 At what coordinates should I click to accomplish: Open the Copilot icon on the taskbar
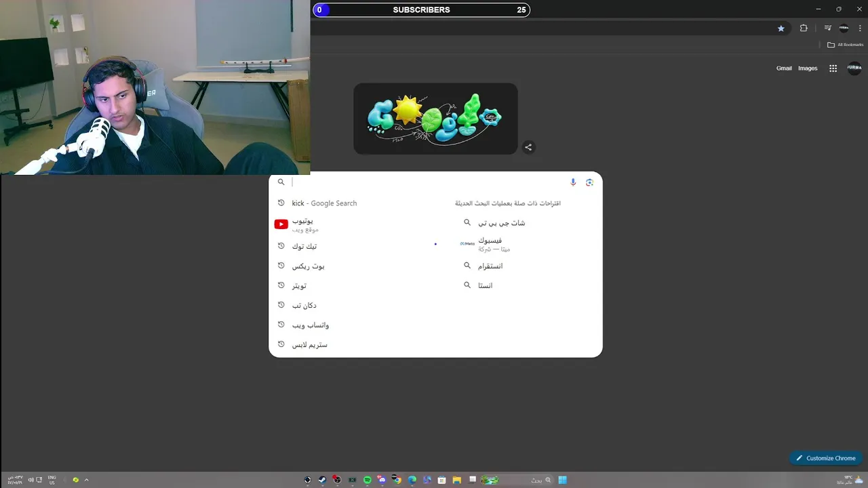pos(427,480)
